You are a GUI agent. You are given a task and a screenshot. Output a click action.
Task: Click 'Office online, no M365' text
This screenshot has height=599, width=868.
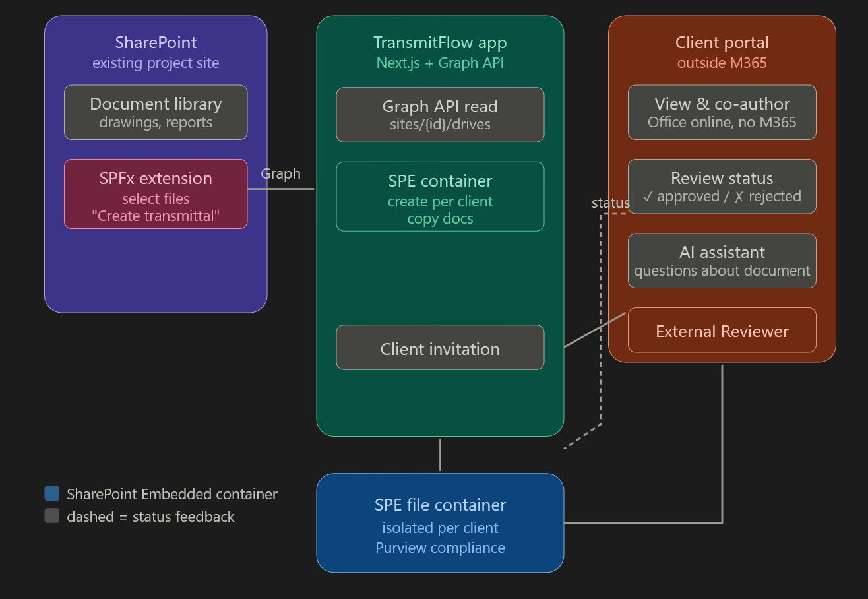click(x=722, y=122)
